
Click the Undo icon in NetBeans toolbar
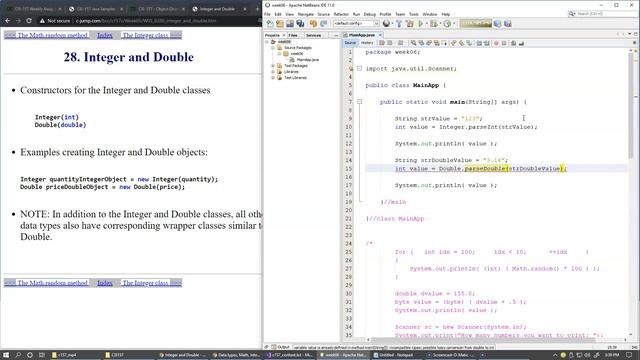click(x=313, y=24)
